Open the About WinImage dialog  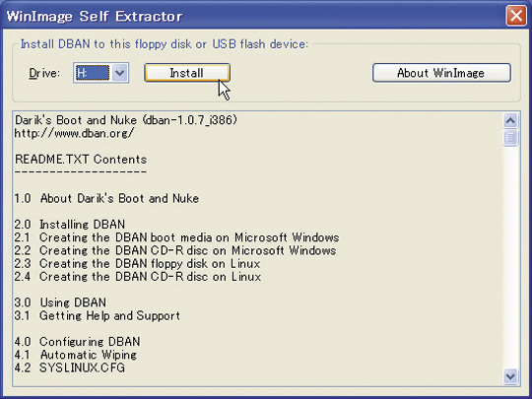click(x=441, y=73)
